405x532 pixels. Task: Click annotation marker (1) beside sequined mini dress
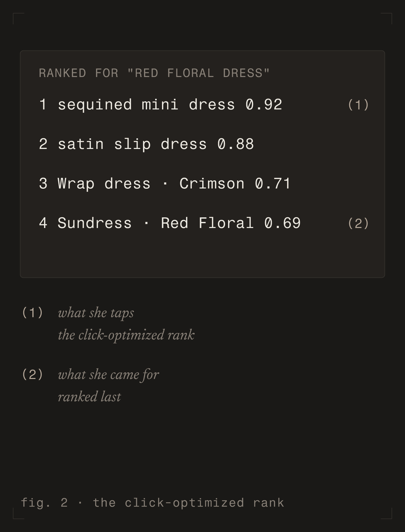[358, 105]
